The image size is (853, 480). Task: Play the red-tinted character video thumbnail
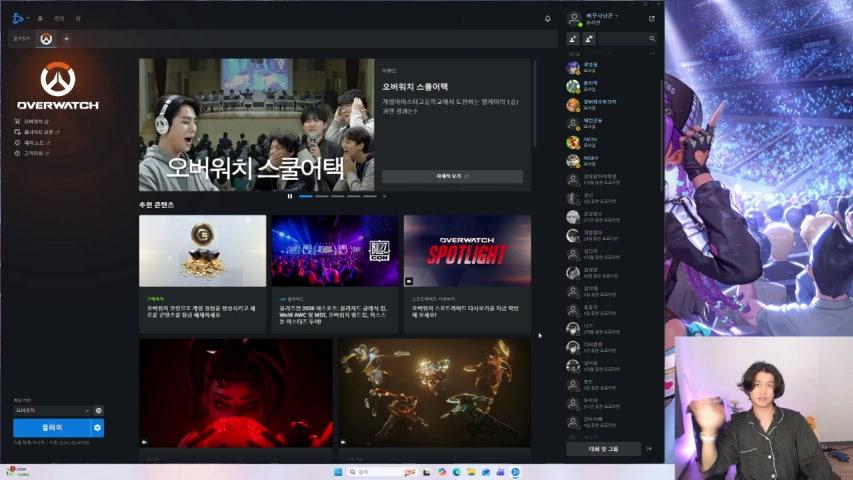[236, 393]
